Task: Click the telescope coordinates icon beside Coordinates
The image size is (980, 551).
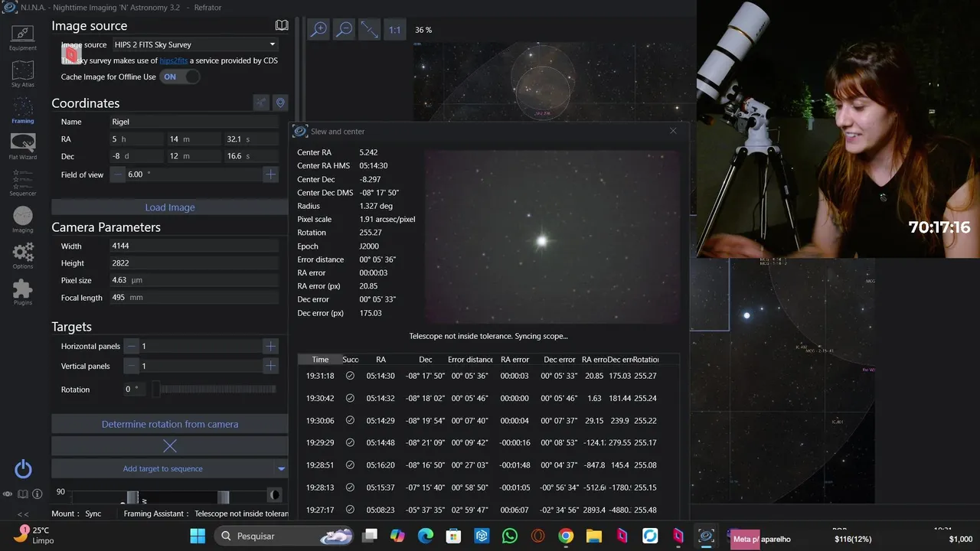Action: pyautogui.click(x=261, y=103)
